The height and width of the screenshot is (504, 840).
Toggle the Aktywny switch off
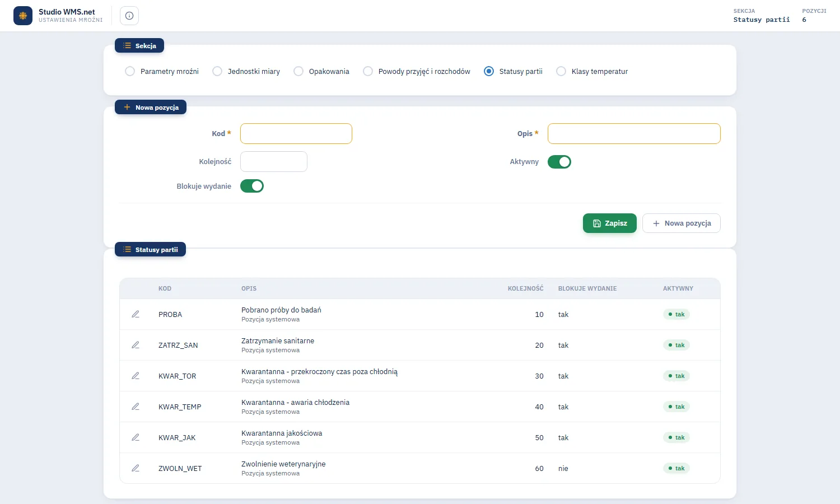pyautogui.click(x=559, y=162)
